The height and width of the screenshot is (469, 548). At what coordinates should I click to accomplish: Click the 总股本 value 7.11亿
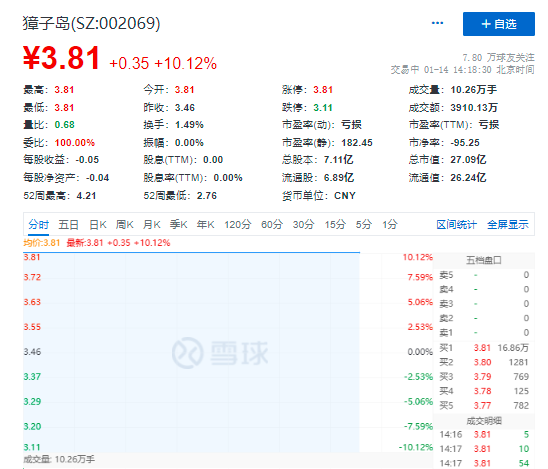pos(338,160)
